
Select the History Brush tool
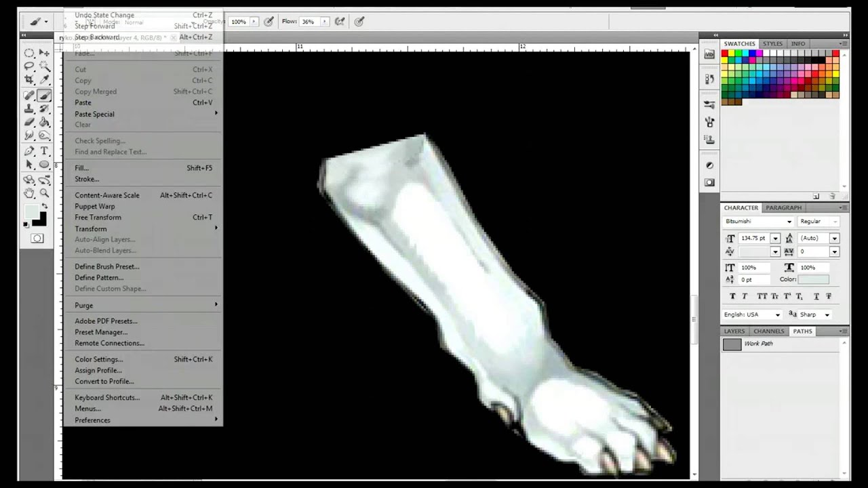(x=44, y=109)
